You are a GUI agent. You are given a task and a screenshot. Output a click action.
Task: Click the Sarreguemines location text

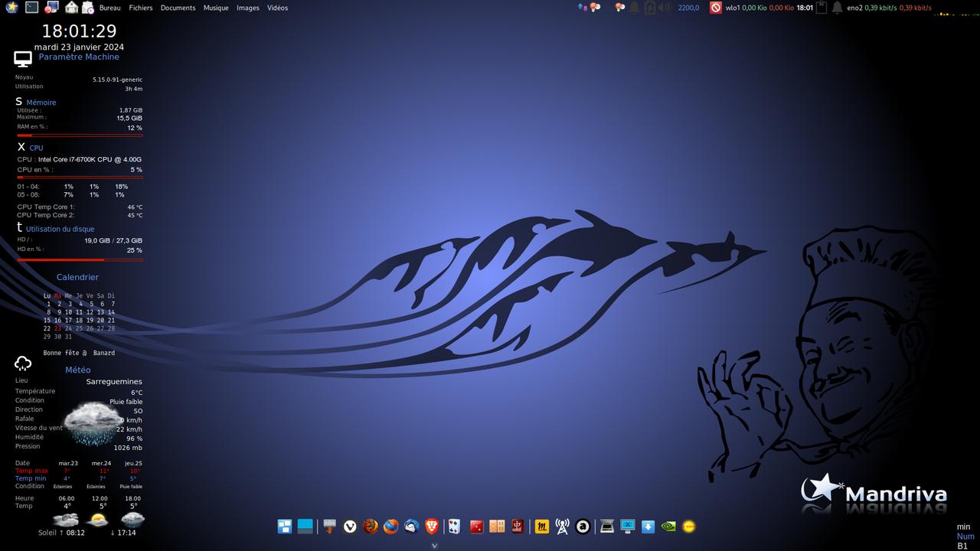click(114, 381)
